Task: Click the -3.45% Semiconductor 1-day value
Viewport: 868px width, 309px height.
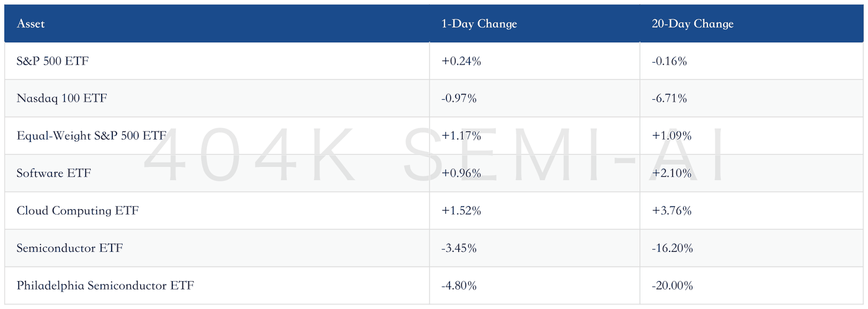Action: point(459,248)
